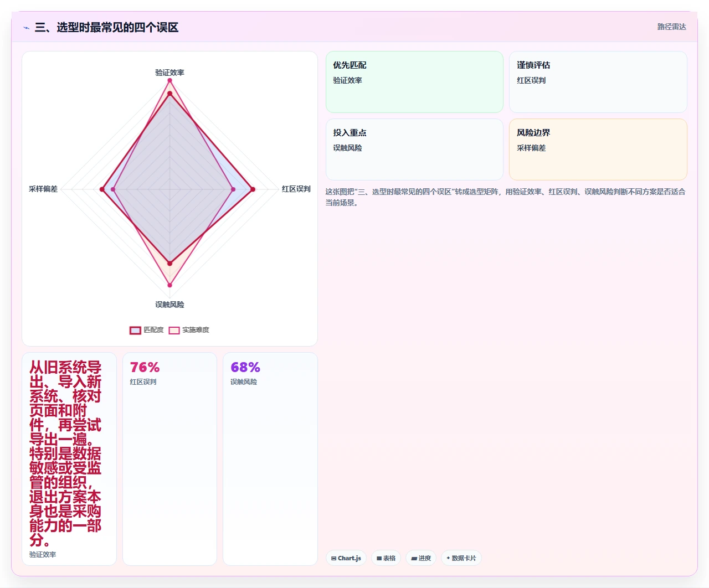The height and width of the screenshot is (588, 709).
Task: Click 红区误判 text in 谨慎评估 card
Action: 531,80
